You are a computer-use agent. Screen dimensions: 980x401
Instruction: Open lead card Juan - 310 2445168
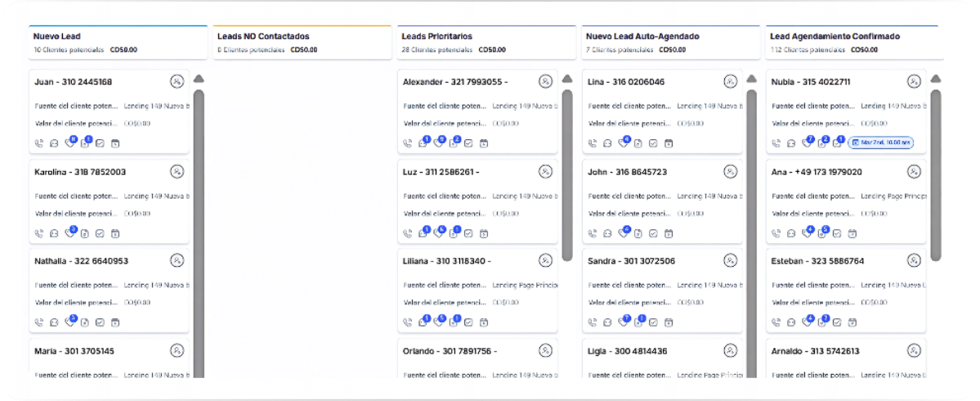[109, 111]
